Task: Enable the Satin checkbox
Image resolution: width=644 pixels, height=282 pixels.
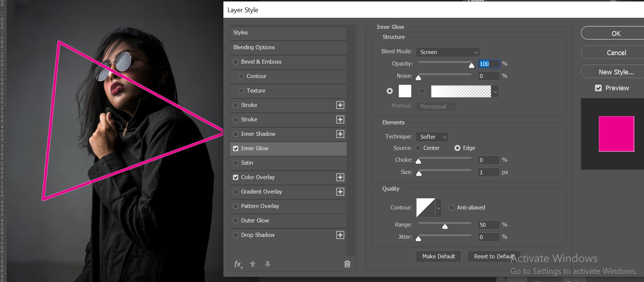Action: [236, 163]
